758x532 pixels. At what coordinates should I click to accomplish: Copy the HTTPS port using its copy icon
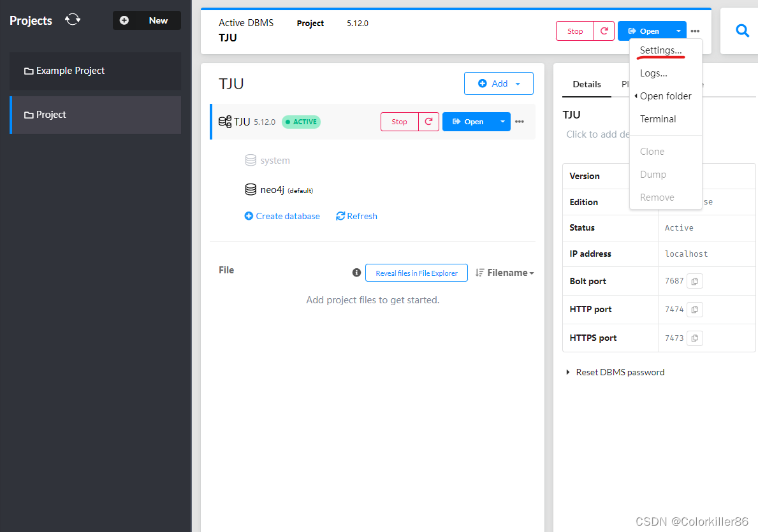pos(694,338)
